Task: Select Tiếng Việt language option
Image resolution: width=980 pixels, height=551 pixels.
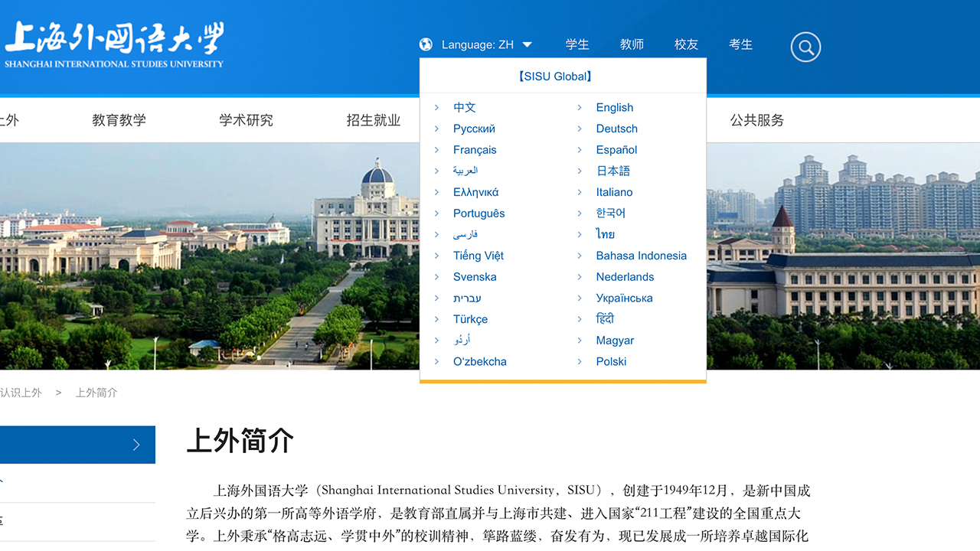Action: click(x=478, y=256)
